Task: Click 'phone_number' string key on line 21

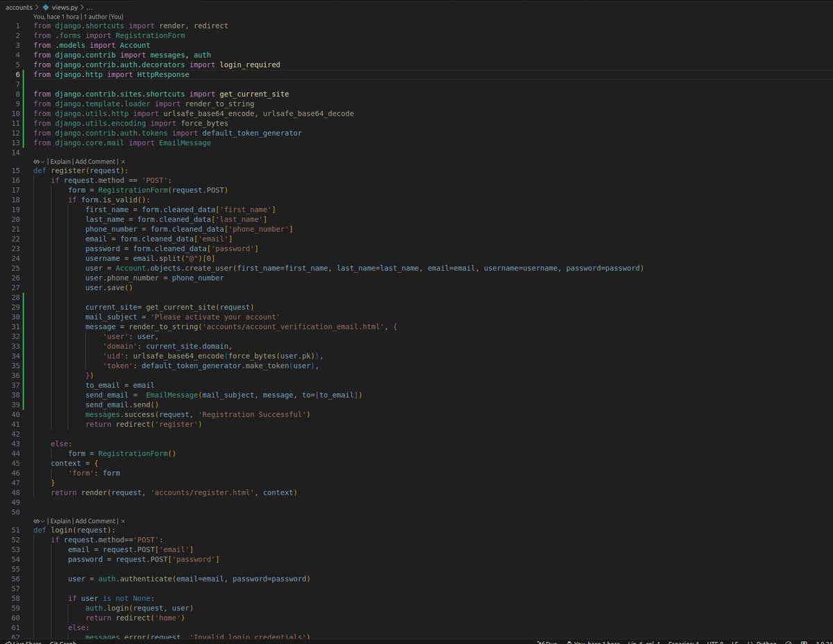Action: (258, 229)
